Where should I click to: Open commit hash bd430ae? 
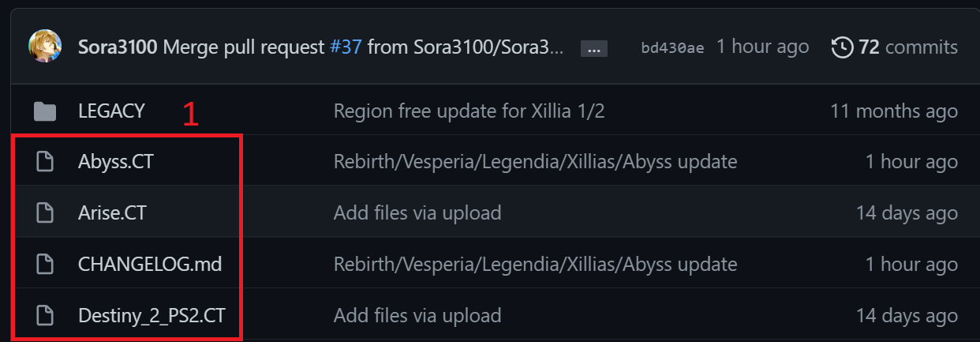point(672,48)
